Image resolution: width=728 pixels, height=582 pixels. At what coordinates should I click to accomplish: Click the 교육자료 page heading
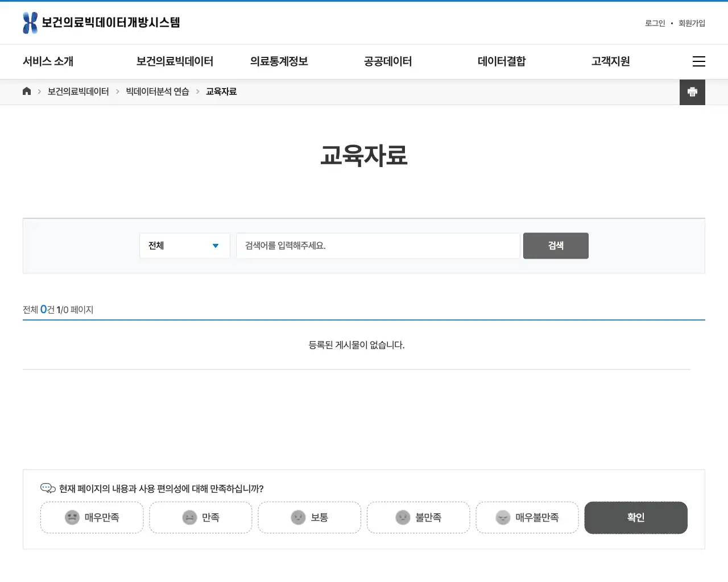coord(364,155)
